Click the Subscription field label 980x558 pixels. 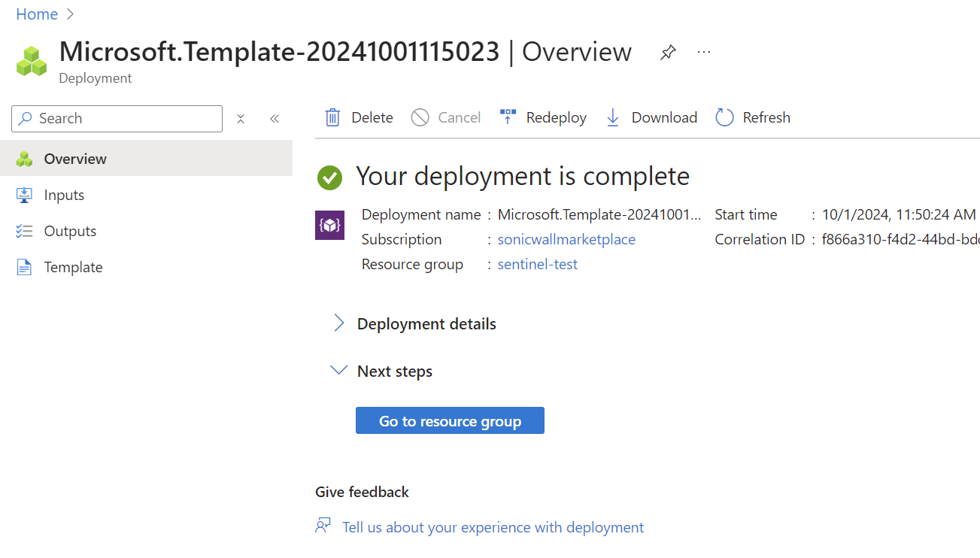coord(402,239)
